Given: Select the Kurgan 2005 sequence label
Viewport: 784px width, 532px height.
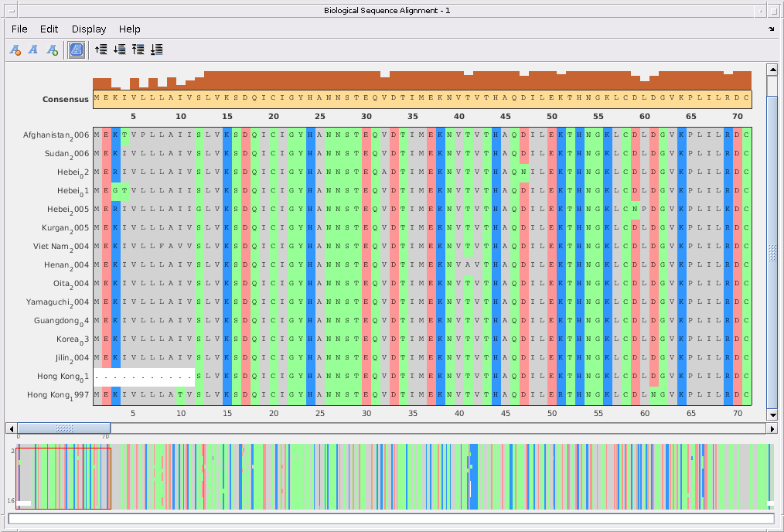Looking at the screenshot, I should (66, 227).
